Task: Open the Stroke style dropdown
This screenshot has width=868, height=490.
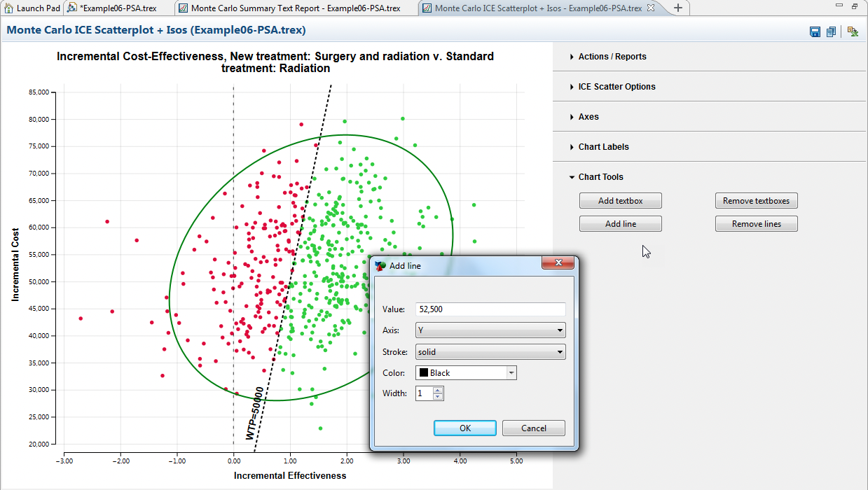Action: (x=559, y=351)
